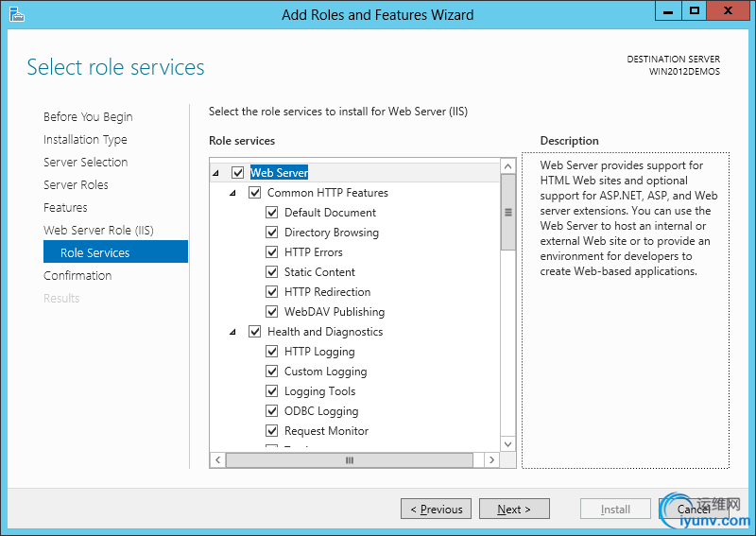Click the horizontal scroll-right arrow
The height and width of the screenshot is (536, 756).
coord(491,459)
